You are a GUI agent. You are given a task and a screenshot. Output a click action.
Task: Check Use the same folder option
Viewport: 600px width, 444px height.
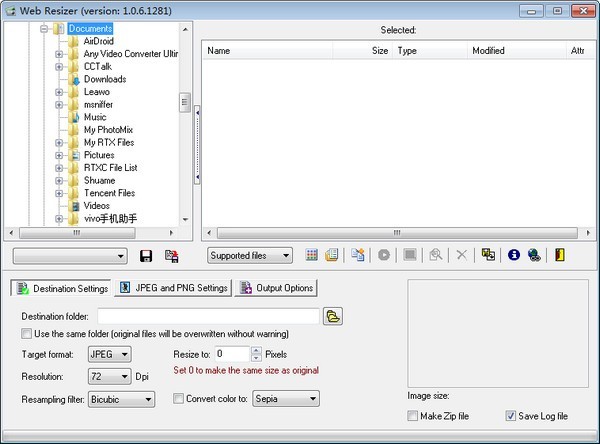tap(26, 334)
